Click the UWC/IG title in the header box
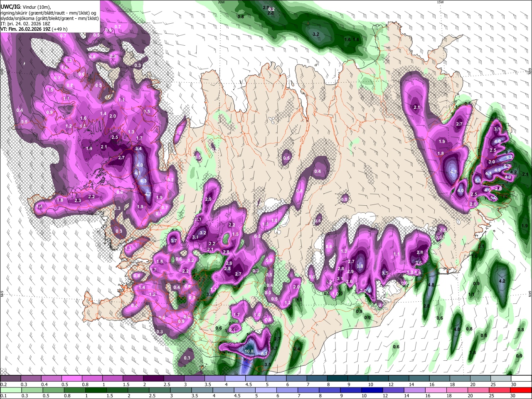Viewport: 532px width, 399px height. [10, 7]
